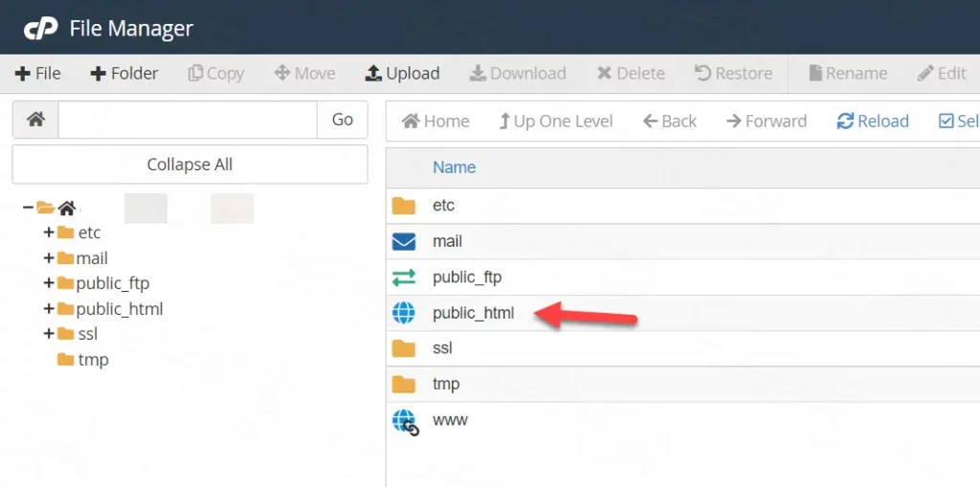
Task: Expand the ssl folder in tree
Action: coord(48,334)
